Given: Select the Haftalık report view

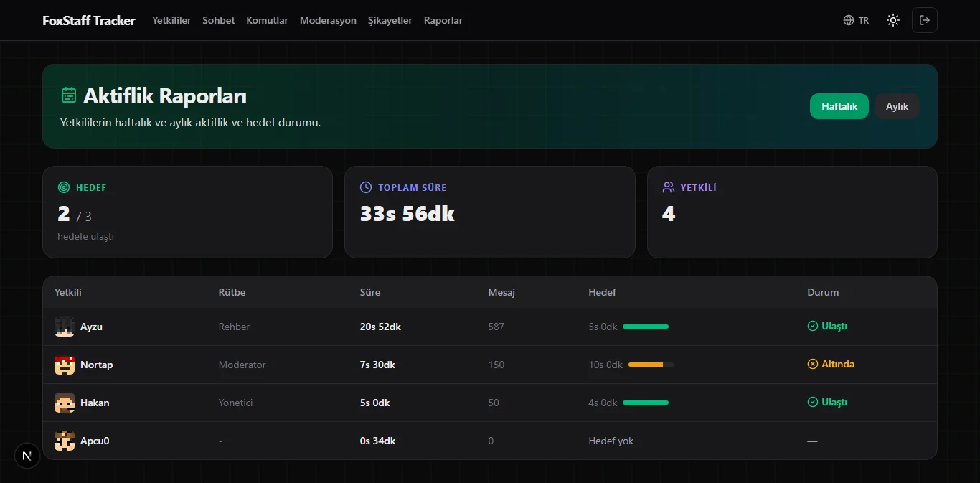Looking at the screenshot, I should click(839, 106).
